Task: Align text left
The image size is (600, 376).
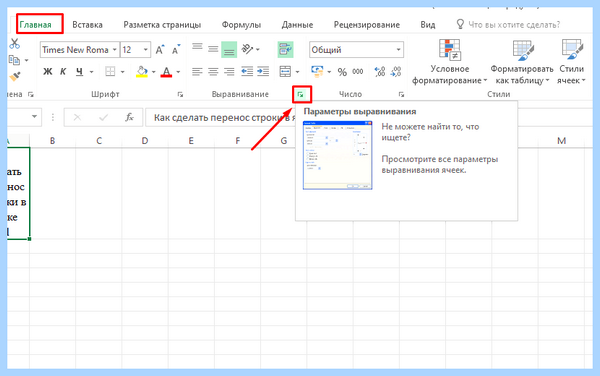Action: [x=197, y=72]
